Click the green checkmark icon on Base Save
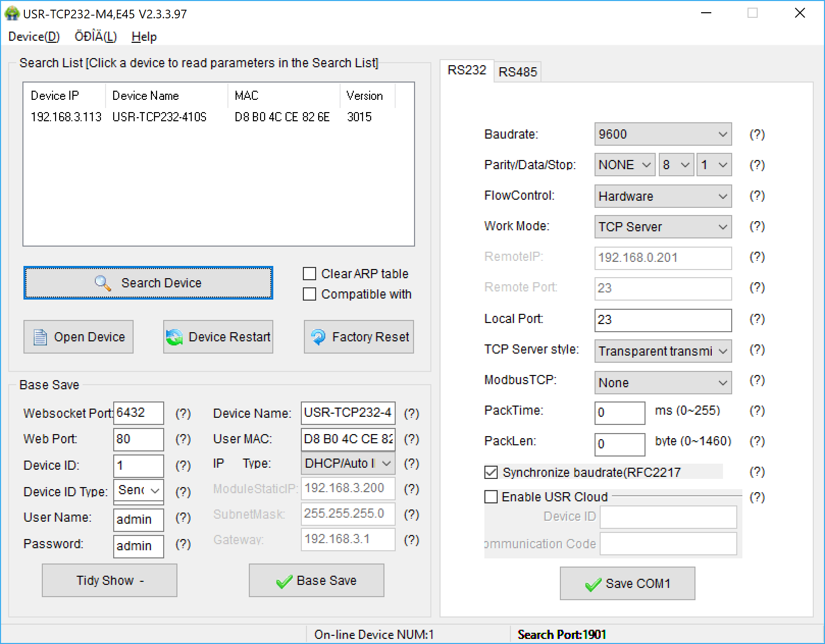Viewport: 825px width, 644px height. [x=284, y=581]
